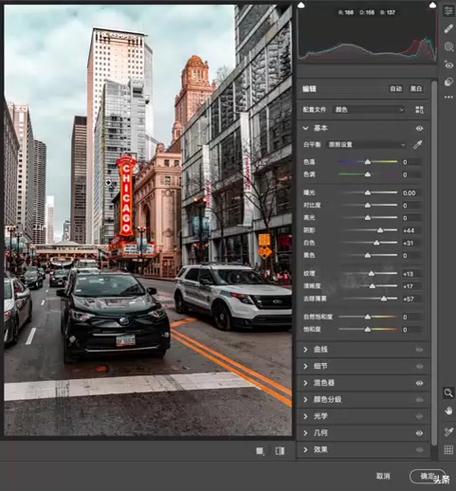456x491 pixels.
Task: Click the 去除薄雾 (Dehaze) slider handle at +57
Action: (x=384, y=299)
